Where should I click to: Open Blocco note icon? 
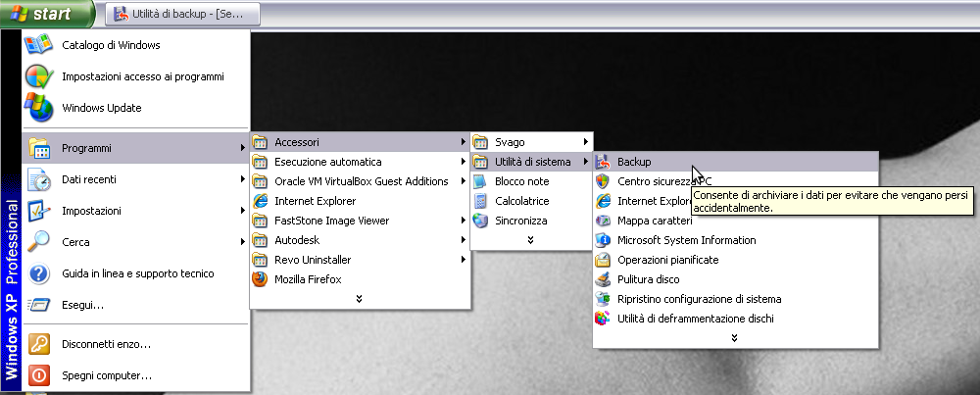pos(480,181)
